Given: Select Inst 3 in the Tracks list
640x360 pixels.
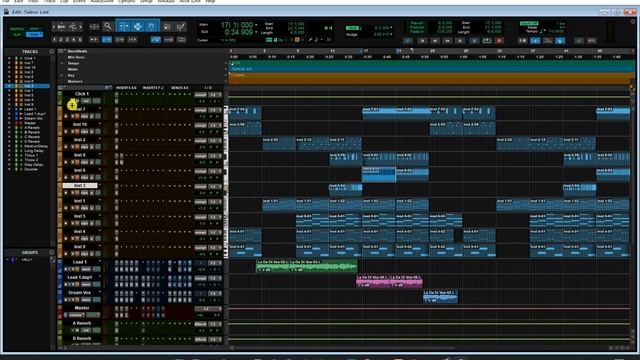Looking at the screenshot, I should click(29, 86).
